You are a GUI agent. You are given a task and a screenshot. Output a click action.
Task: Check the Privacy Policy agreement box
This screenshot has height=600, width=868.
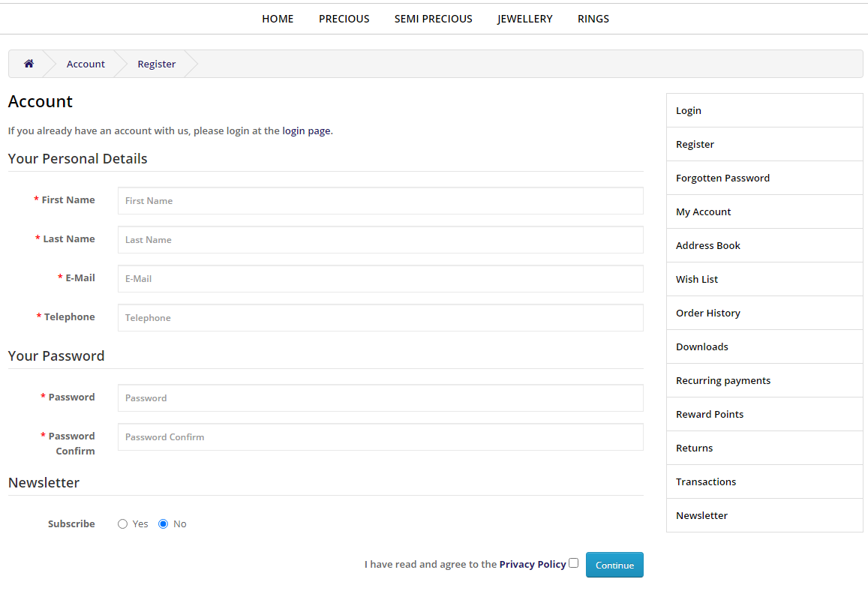[x=574, y=562]
